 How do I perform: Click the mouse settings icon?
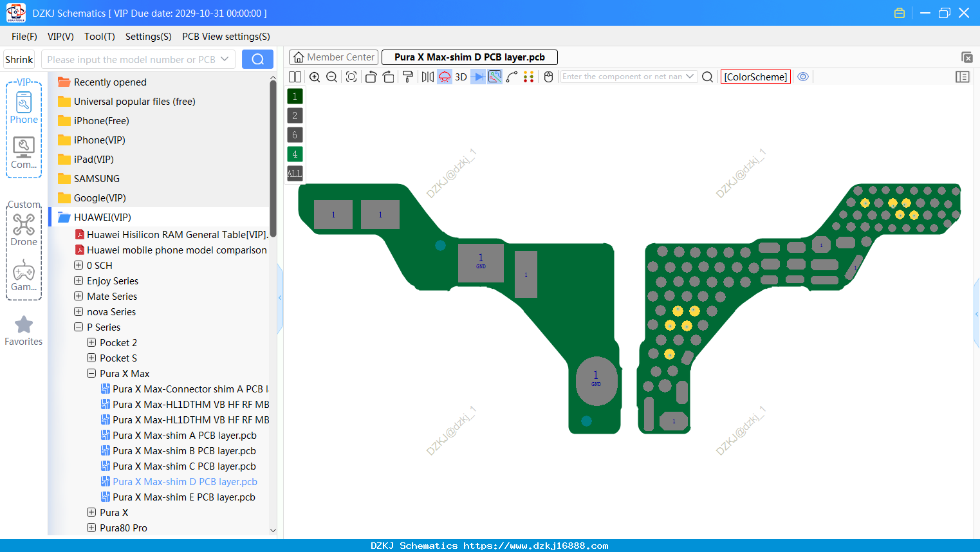click(549, 77)
